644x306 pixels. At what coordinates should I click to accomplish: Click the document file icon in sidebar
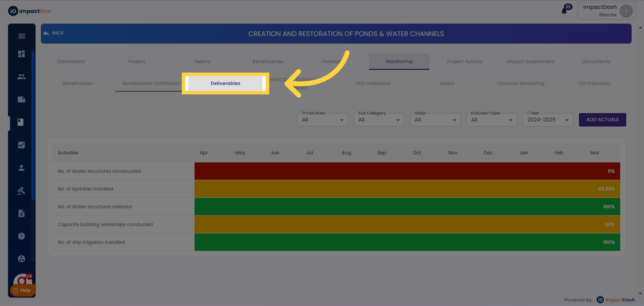coord(21,213)
